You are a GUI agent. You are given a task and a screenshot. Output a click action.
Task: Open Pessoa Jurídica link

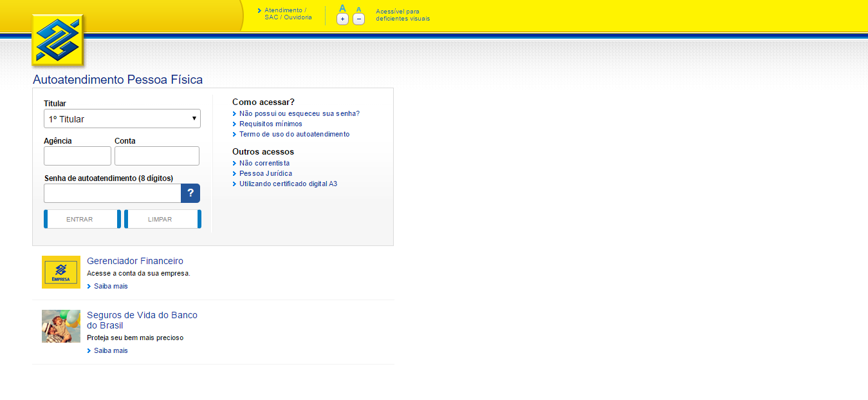point(266,173)
